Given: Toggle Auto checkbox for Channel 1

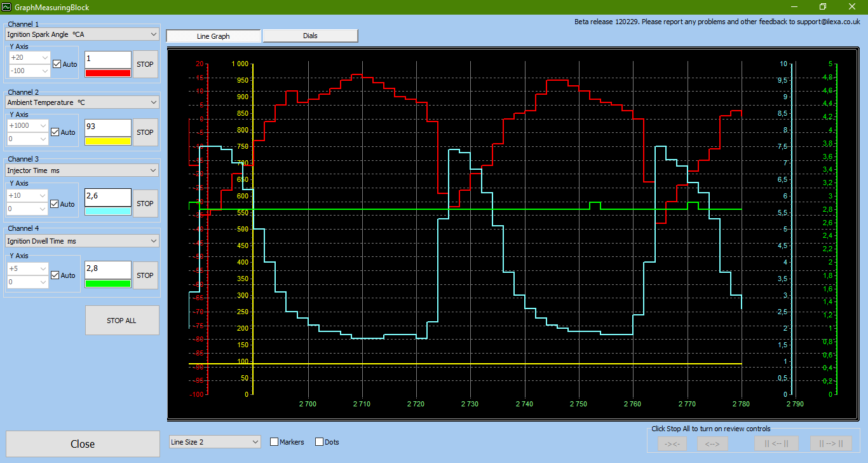Looking at the screenshot, I should 57,64.
